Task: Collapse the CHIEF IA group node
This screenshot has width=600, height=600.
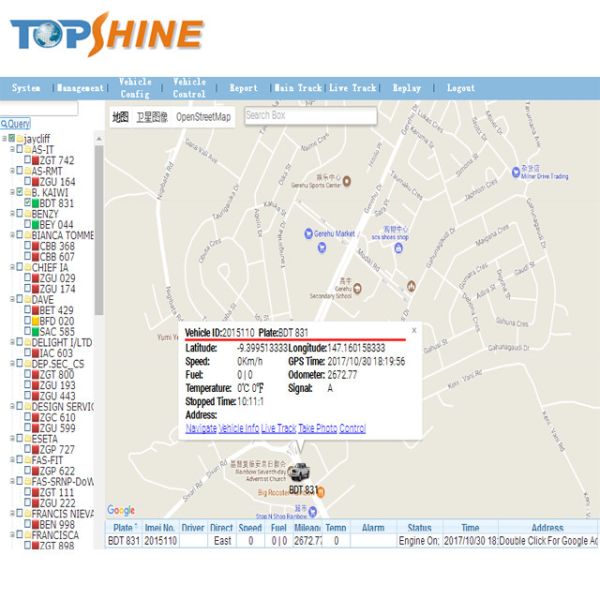Action: click(x=12, y=267)
